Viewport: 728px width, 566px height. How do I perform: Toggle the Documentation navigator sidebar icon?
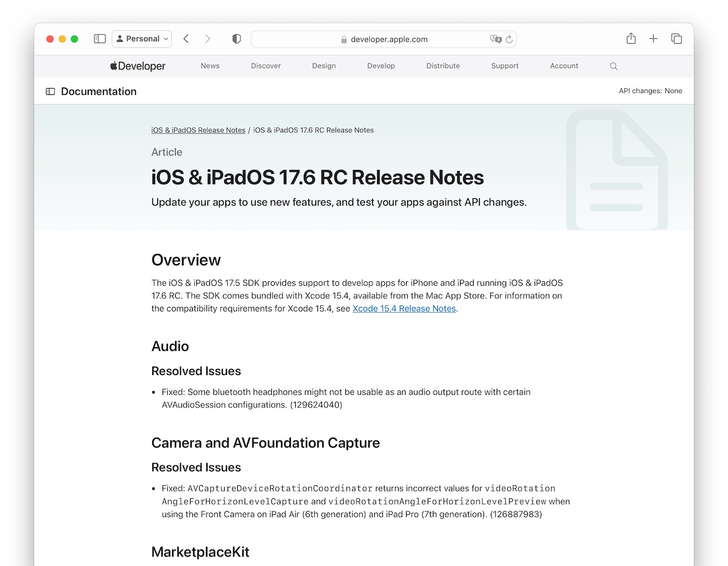click(50, 91)
